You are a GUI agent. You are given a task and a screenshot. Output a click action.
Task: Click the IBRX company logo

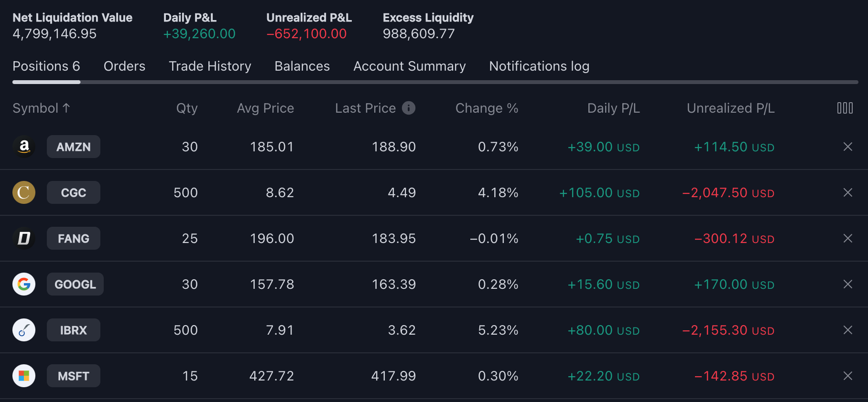coord(24,330)
